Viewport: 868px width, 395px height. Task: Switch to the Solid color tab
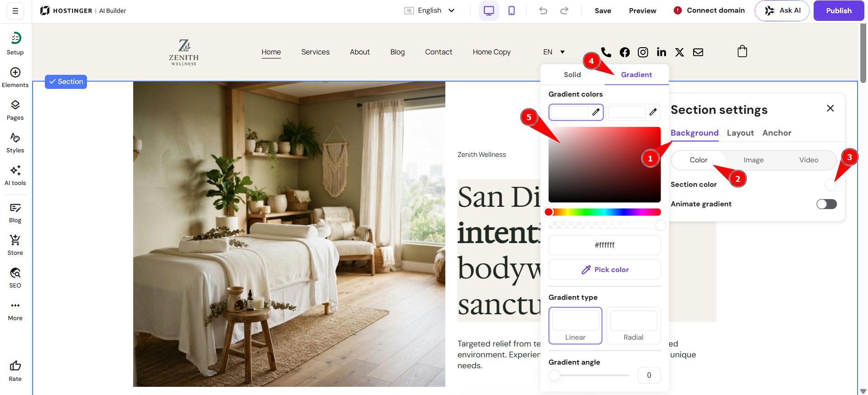[572, 75]
